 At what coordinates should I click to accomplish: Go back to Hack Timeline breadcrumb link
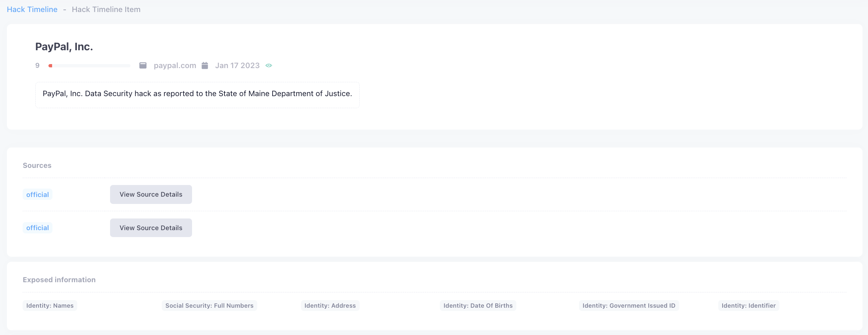pos(32,9)
